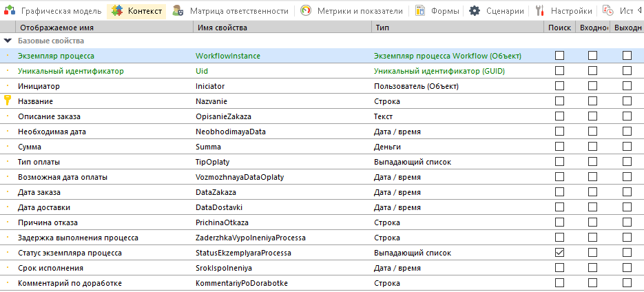Click the WorkflowInstance property name cell
Screen dimensions: 644x292
228,56
